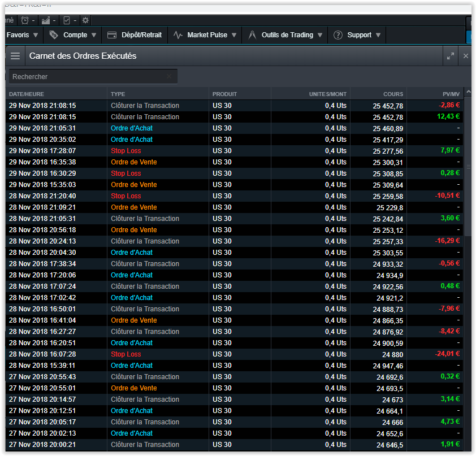The image size is (476, 456).
Task: Open the Compte dropdown menu
Action: pos(75,35)
